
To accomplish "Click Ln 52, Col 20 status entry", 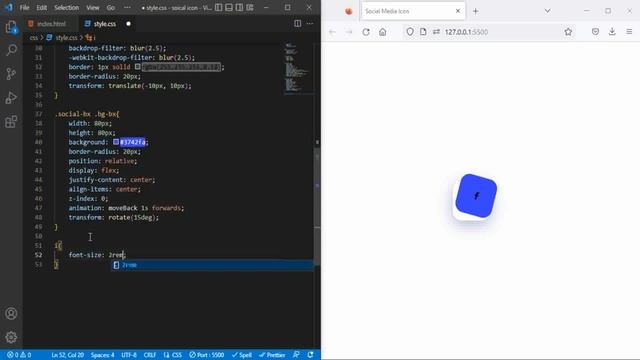I will click(x=67, y=355).
